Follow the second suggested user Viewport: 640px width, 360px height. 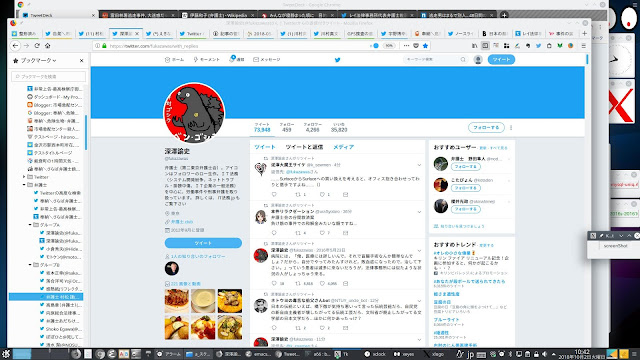(466, 188)
